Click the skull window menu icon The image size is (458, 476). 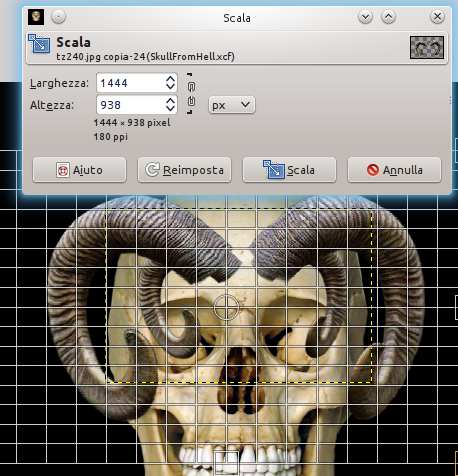tap(36, 17)
